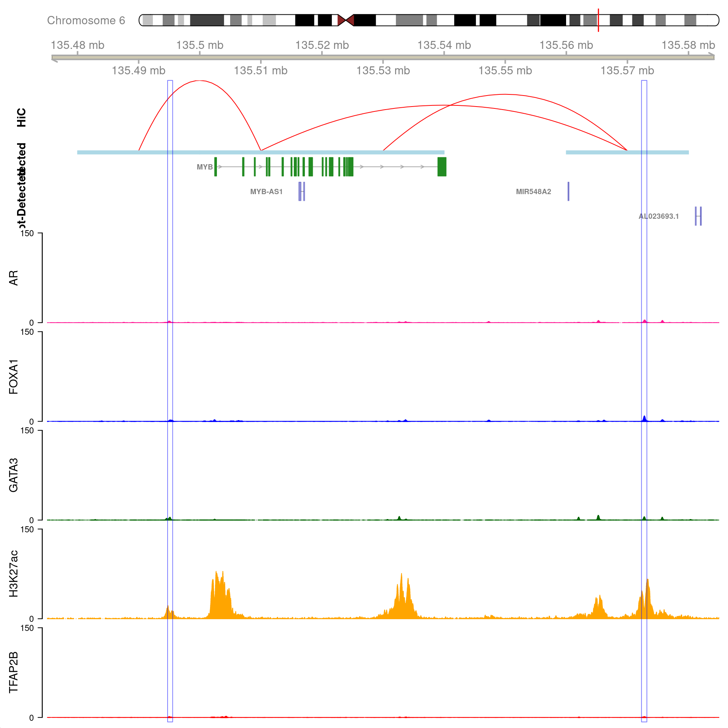This screenshot has height=728, width=728.
Task: Expand the AR track row
Action: (x=14, y=277)
